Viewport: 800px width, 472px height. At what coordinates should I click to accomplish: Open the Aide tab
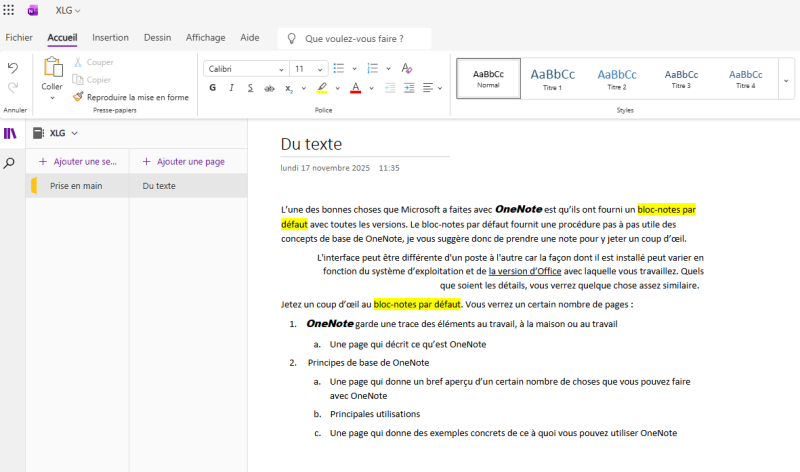click(250, 38)
